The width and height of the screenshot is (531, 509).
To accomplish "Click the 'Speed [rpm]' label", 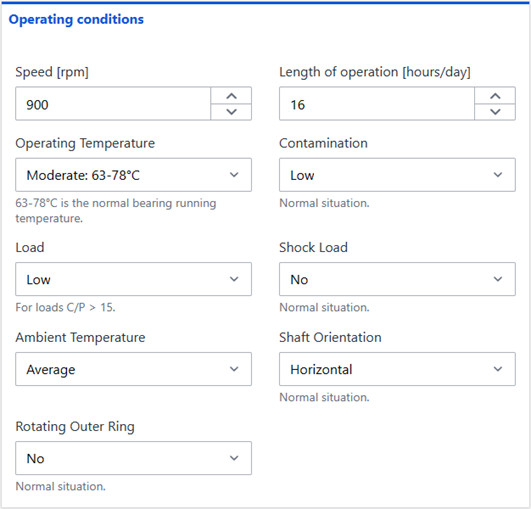I will [52, 72].
